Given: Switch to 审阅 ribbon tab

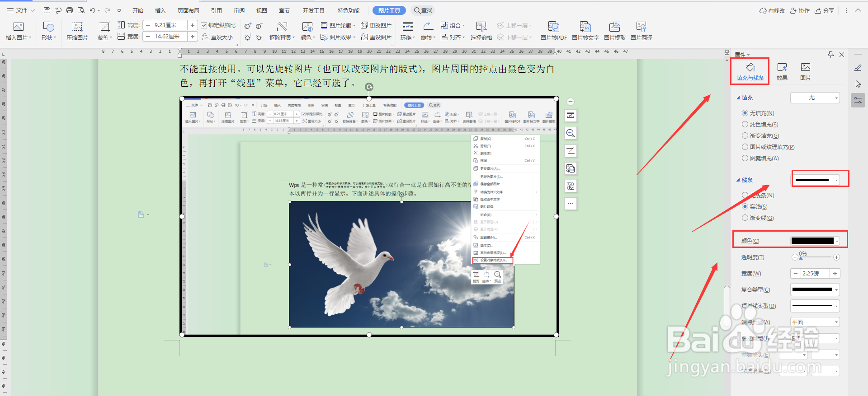Looking at the screenshot, I should tap(239, 10).
